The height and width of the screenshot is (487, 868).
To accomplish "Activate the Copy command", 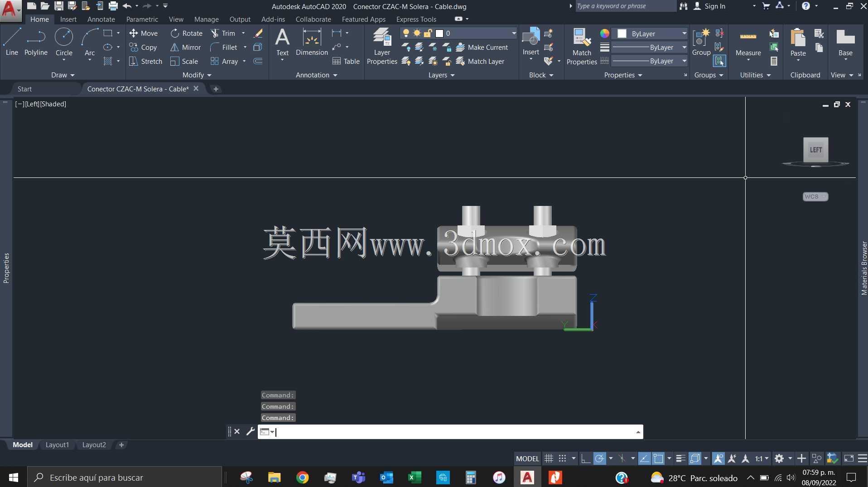I will click(x=143, y=47).
